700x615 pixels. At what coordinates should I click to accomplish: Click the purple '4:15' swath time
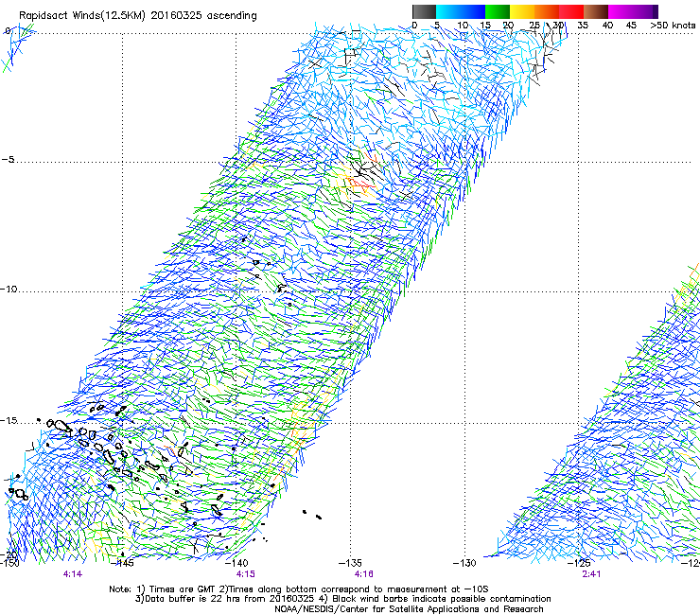[246, 574]
